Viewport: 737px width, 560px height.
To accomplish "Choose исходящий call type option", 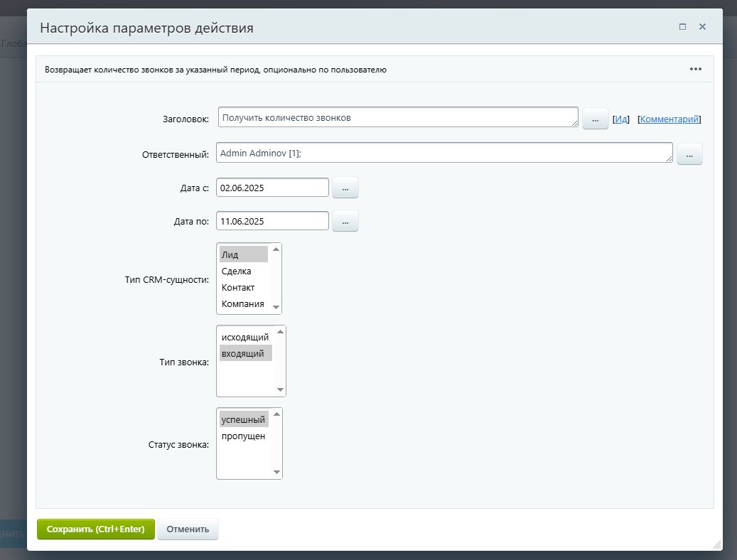I will (245, 337).
